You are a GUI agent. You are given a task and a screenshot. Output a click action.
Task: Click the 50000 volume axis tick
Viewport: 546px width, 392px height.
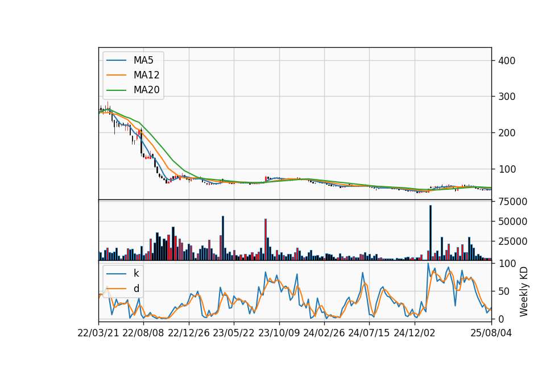pos(512,222)
